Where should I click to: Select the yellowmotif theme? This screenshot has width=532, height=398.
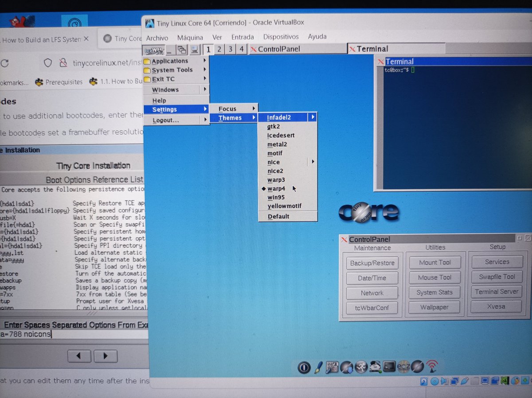tap(287, 206)
